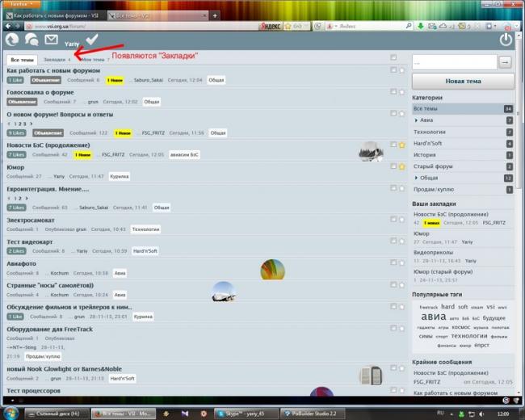Expand the Общая category arrow
525x420 pixels.
pos(417,177)
